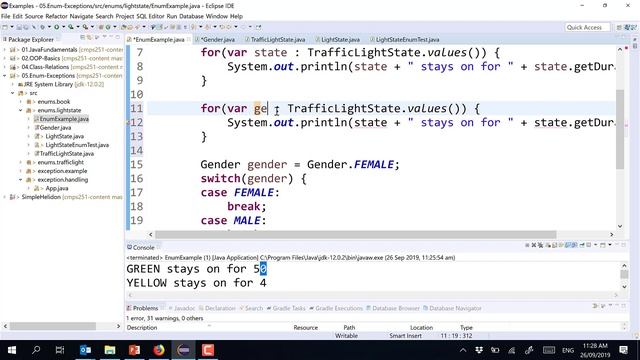Open Firefox from the taskbar
640x360 pixels.
159,350
